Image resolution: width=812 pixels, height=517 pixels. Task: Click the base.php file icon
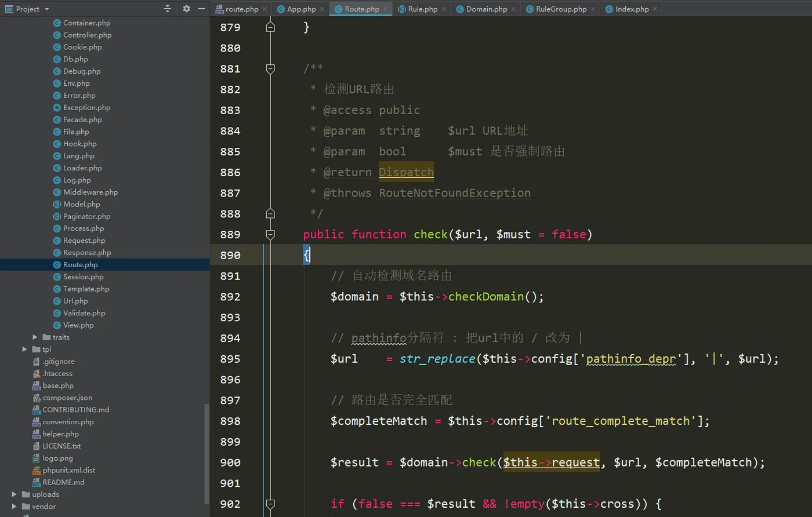point(37,386)
